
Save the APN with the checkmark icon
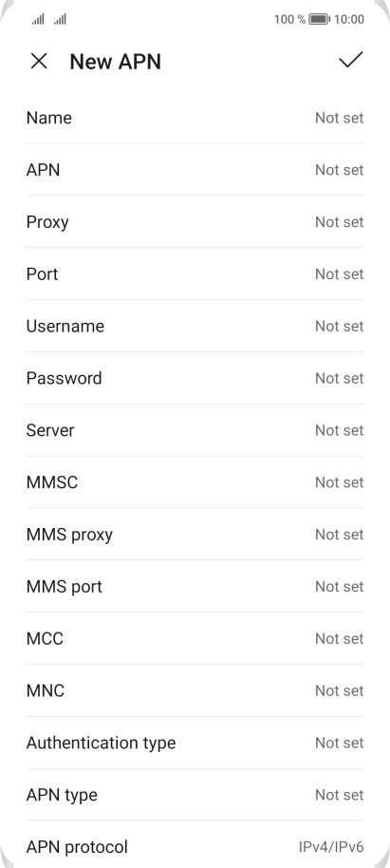coord(351,60)
